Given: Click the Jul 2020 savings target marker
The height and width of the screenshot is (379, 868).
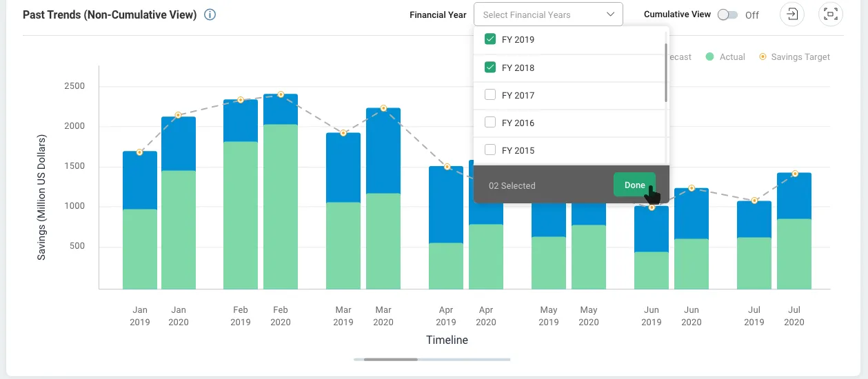Looking at the screenshot, I should (x=795, y=174).
